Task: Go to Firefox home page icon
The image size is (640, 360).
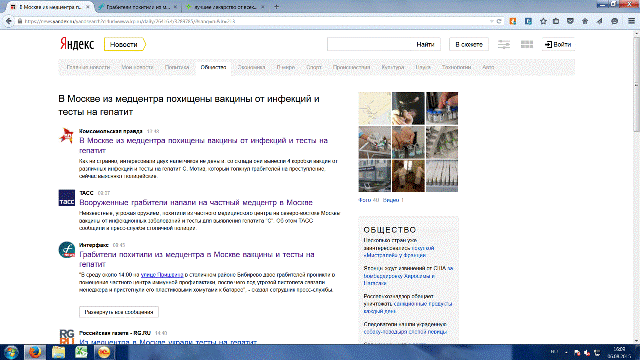Action: pyautogui.click(x=585, y=21)
